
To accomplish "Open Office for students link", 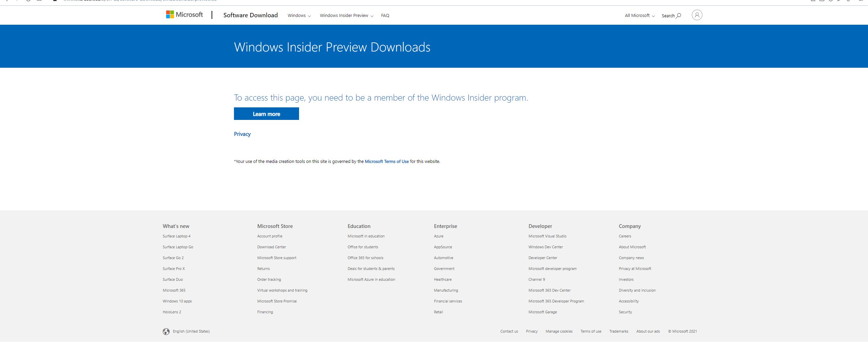I will tap(363, 247).
